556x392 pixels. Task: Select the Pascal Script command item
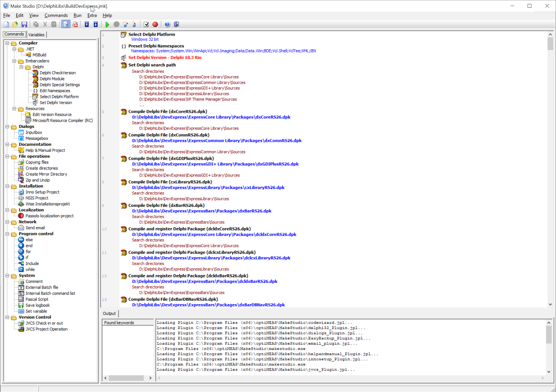[37, 299]
